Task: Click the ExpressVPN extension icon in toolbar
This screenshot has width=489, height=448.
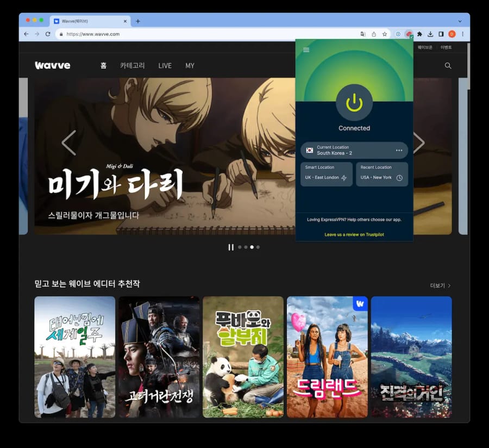Action: click(409, 34)
